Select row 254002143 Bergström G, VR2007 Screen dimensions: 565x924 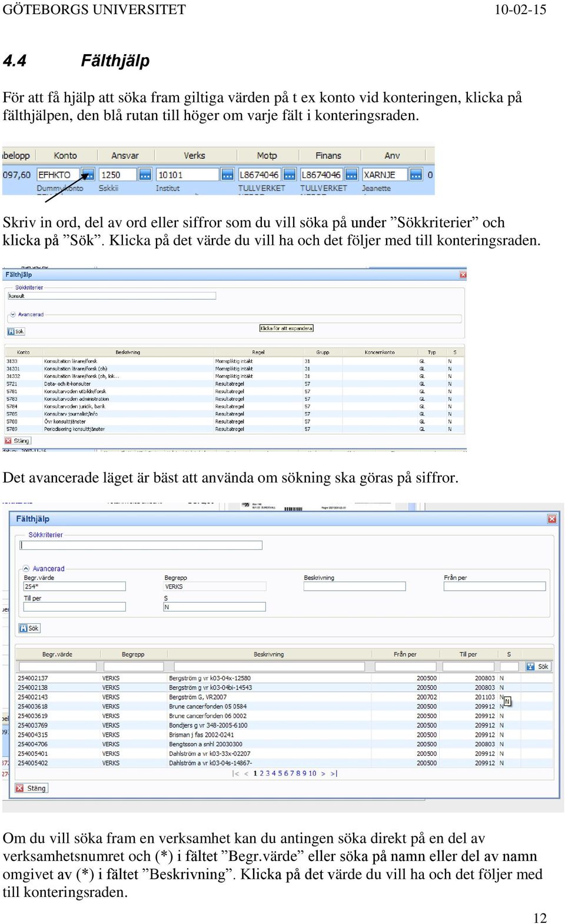(x=284, y=697)
